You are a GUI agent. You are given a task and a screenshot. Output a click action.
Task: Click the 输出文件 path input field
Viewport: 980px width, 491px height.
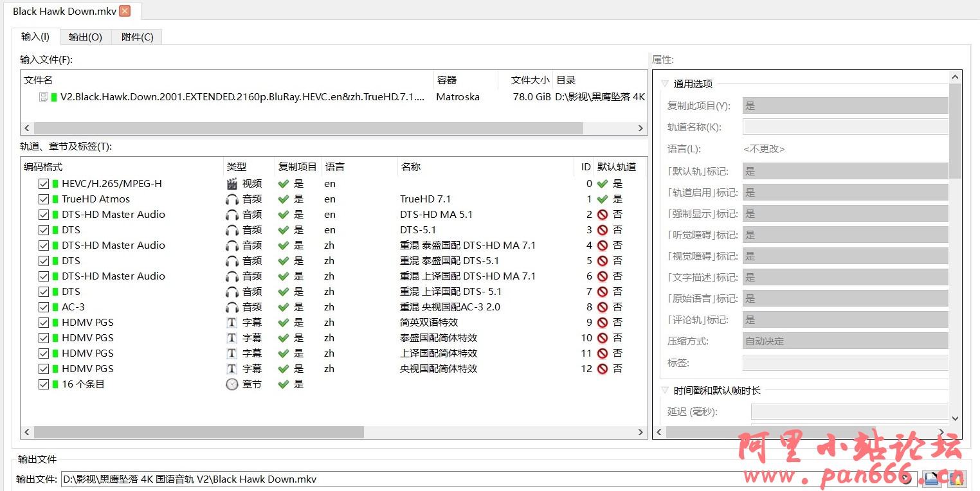tap(487, 479)
